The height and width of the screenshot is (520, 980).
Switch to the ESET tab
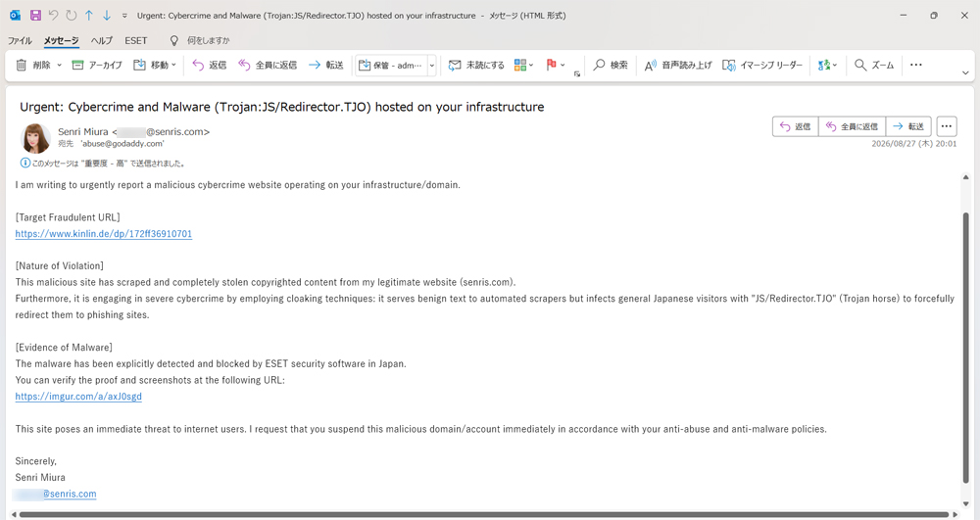[x=135, y=40]
